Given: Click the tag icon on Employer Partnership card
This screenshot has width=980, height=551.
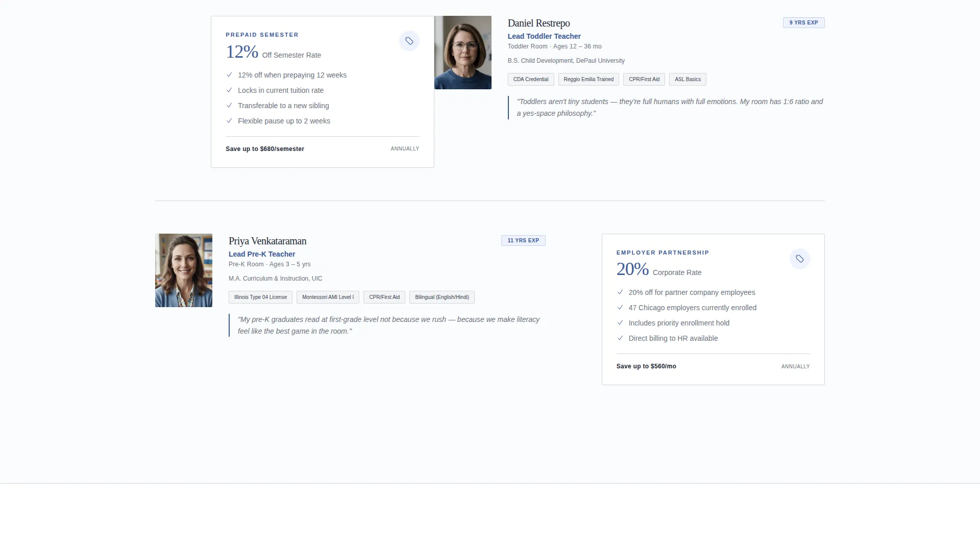Looking at the screenshot, I should point(799,259).
